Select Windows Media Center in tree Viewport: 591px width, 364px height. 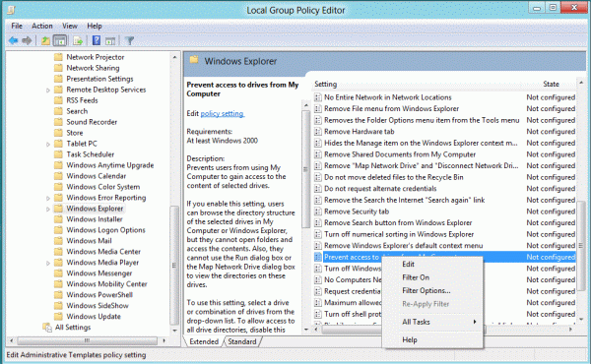tap(103, 252)
